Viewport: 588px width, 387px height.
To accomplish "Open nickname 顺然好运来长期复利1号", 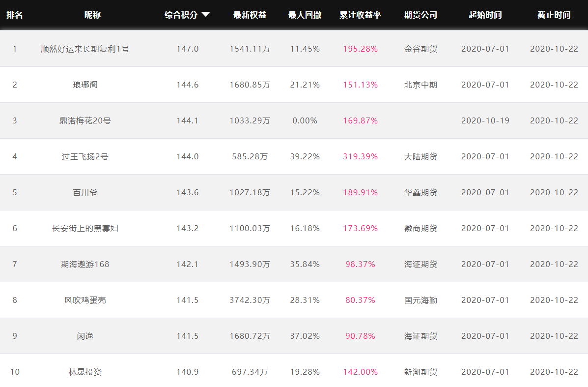I will tap(85, 49).
